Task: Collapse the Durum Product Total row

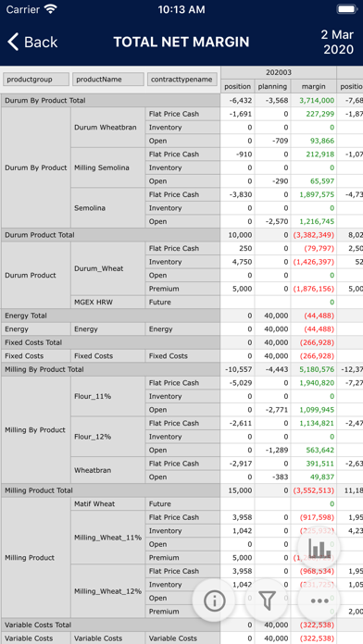Action: point(111,235)
